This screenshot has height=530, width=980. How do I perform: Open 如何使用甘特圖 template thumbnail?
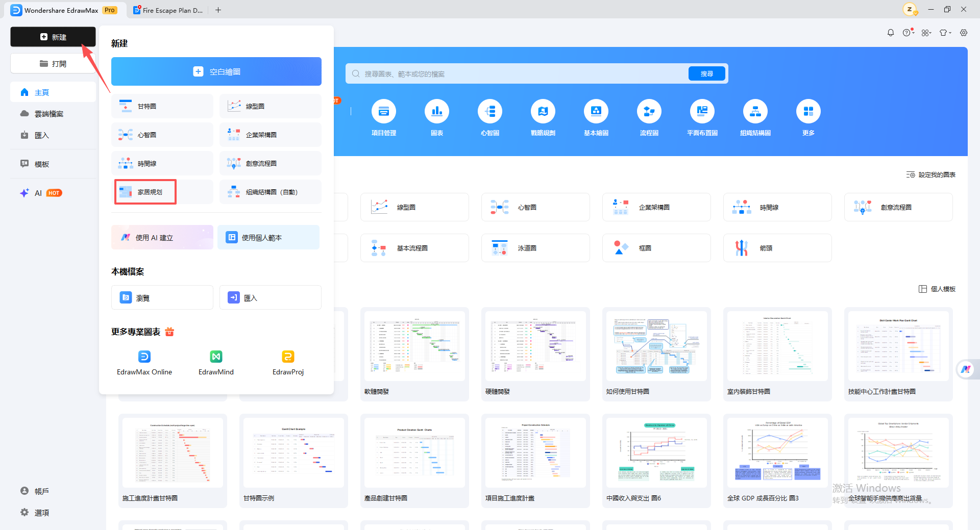656,347
